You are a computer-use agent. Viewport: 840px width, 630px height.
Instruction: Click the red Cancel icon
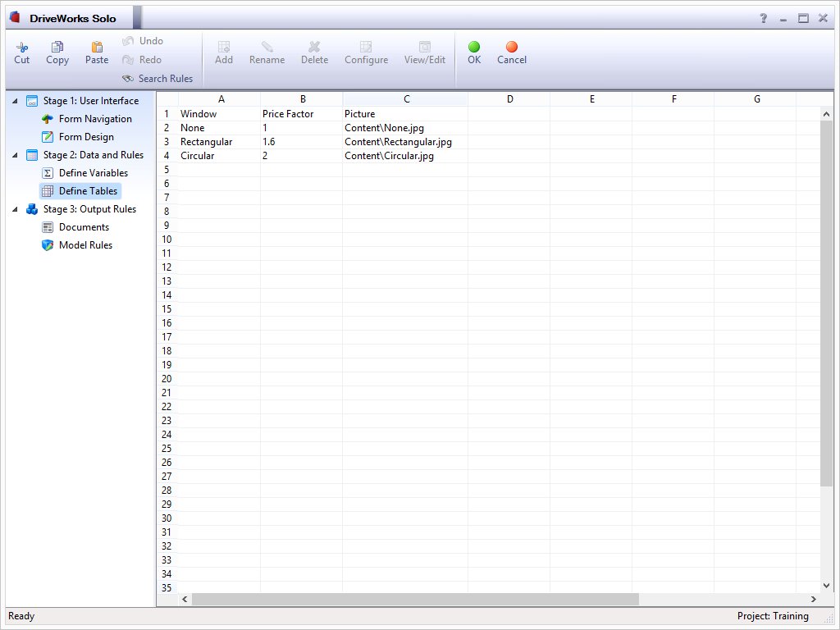pyautogui.click(x=512, y=47)
